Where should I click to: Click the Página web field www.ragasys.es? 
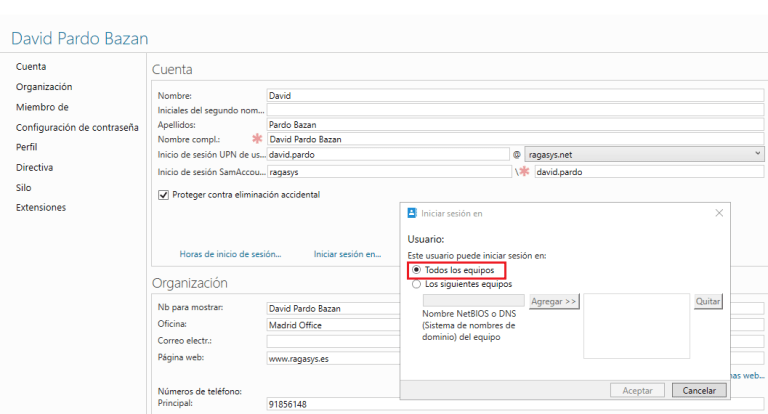332,357
